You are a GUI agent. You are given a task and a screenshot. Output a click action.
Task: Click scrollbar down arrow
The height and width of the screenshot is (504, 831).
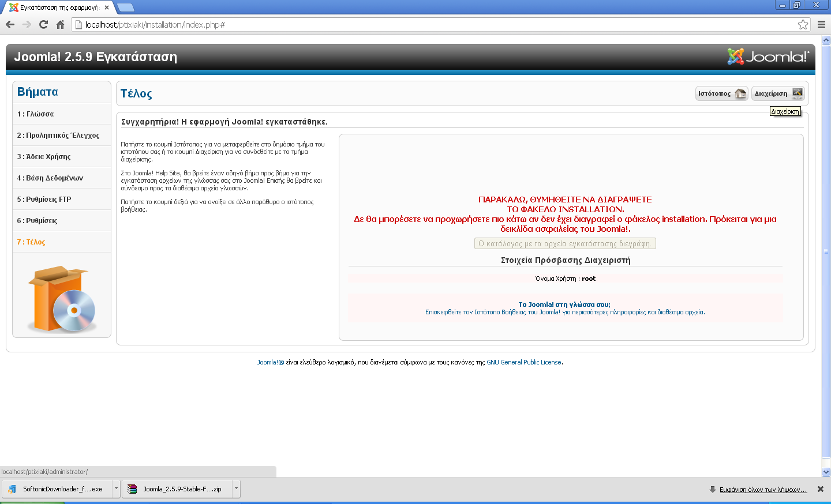826,472
